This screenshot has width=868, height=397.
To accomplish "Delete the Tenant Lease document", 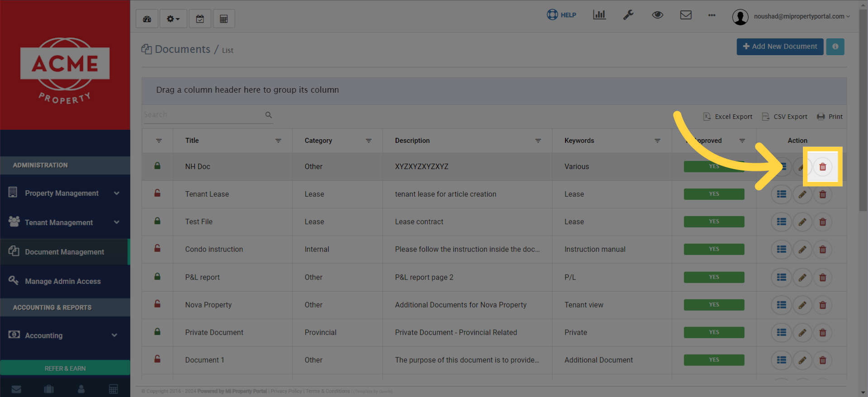I will (x=823, y=194).
